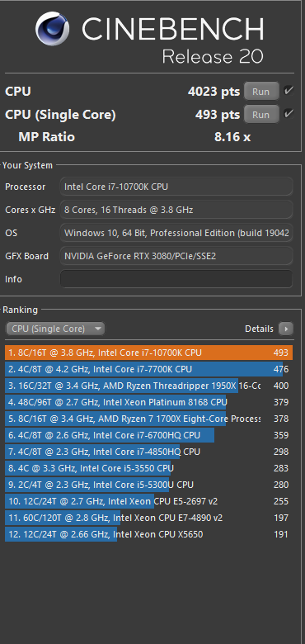Click into the Info text field
305x644 pixels.
coord(176,279)
